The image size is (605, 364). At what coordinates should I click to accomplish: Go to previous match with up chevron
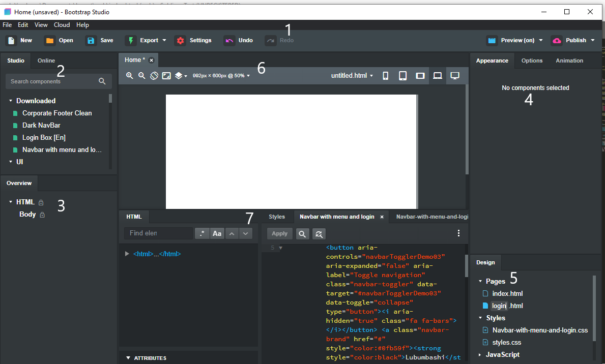[232, 233]
